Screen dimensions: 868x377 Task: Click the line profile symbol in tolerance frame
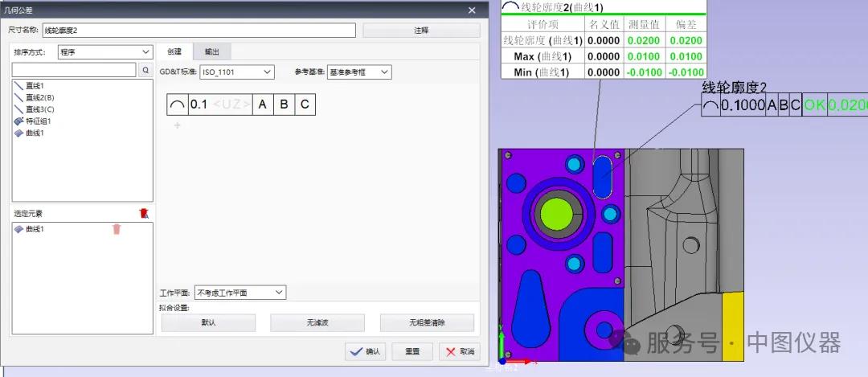coord(177,104)
